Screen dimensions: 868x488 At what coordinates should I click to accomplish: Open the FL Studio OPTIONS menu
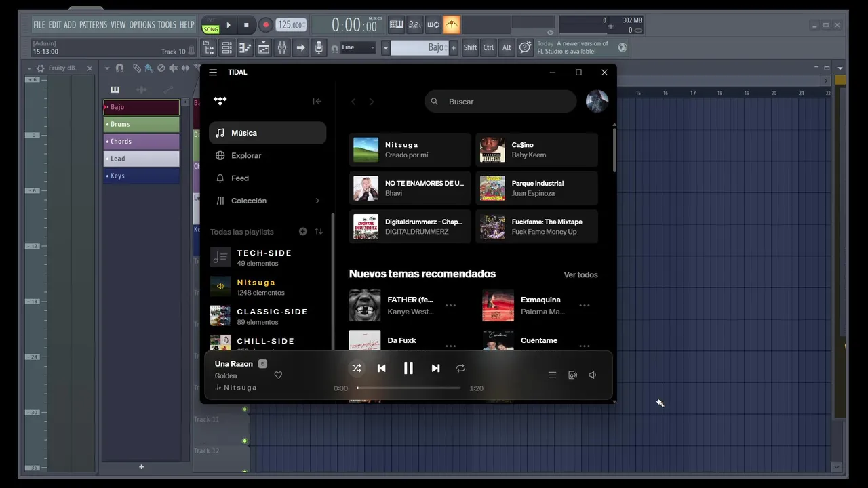click(x=142, y=24)
